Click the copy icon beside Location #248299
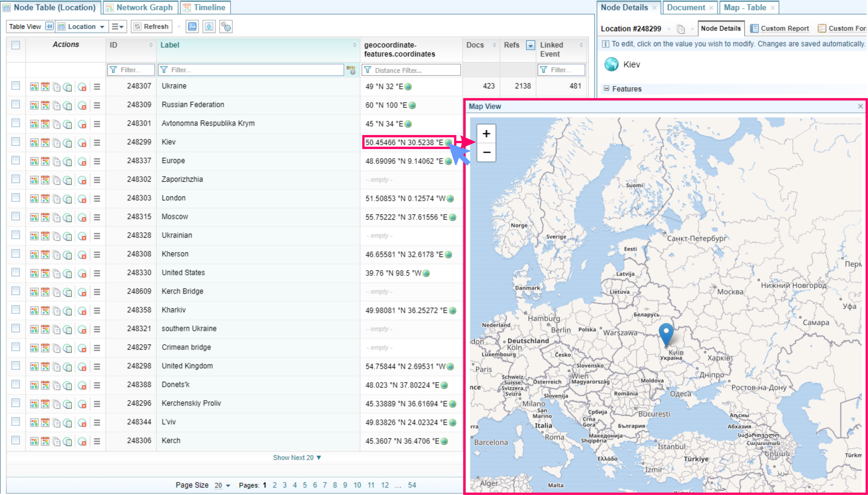The image size is (868, 495). pos(681,29)
